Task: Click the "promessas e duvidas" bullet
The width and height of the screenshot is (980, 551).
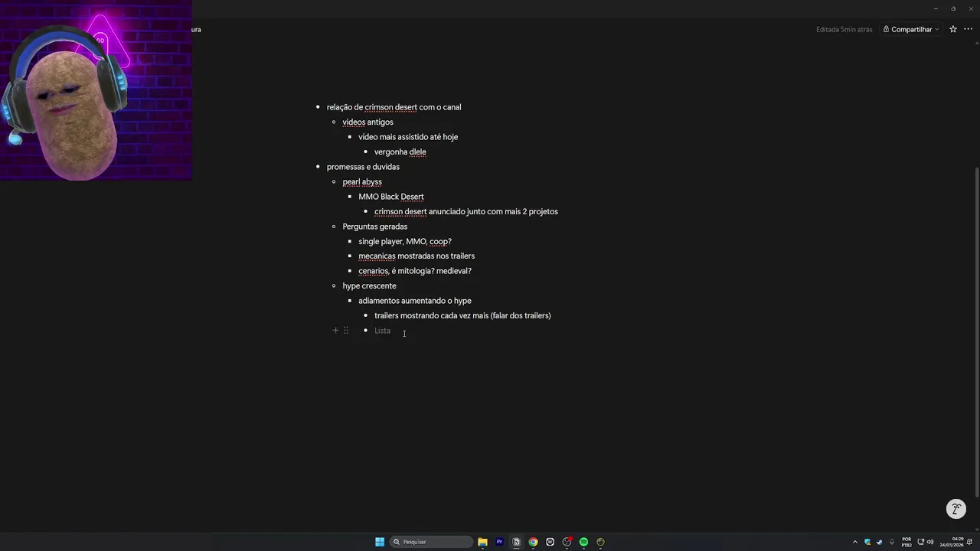Action: click(363, 167)
